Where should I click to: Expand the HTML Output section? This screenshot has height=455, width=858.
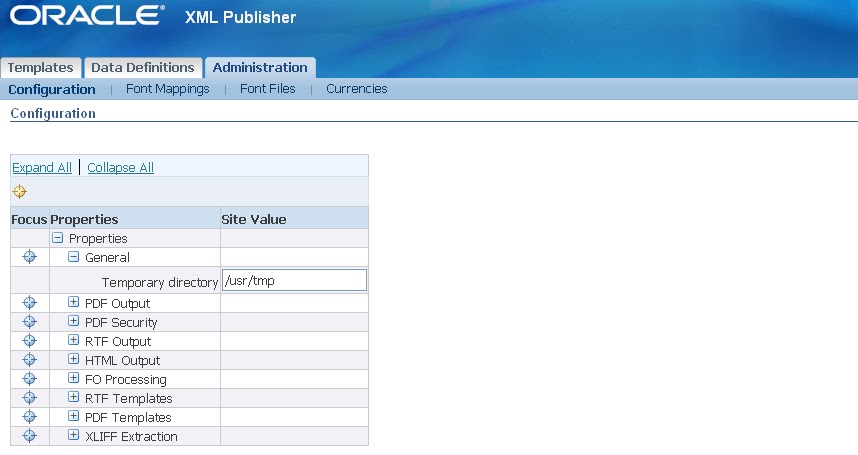73,359
